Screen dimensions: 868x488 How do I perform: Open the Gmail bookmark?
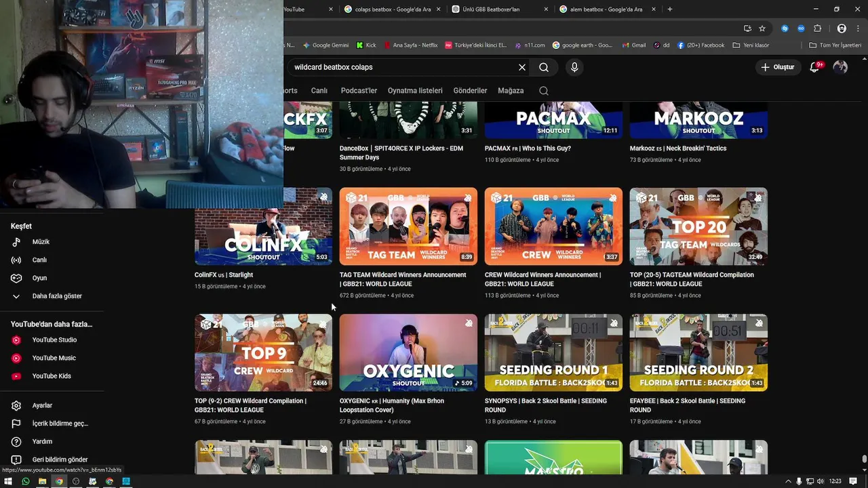pyautogui.click(x=634, y=45)
